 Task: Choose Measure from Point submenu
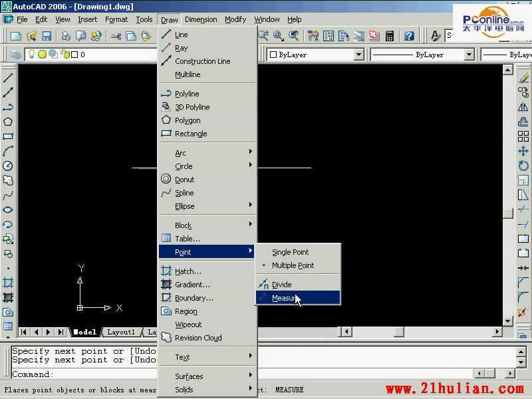[x=298, y=298]
